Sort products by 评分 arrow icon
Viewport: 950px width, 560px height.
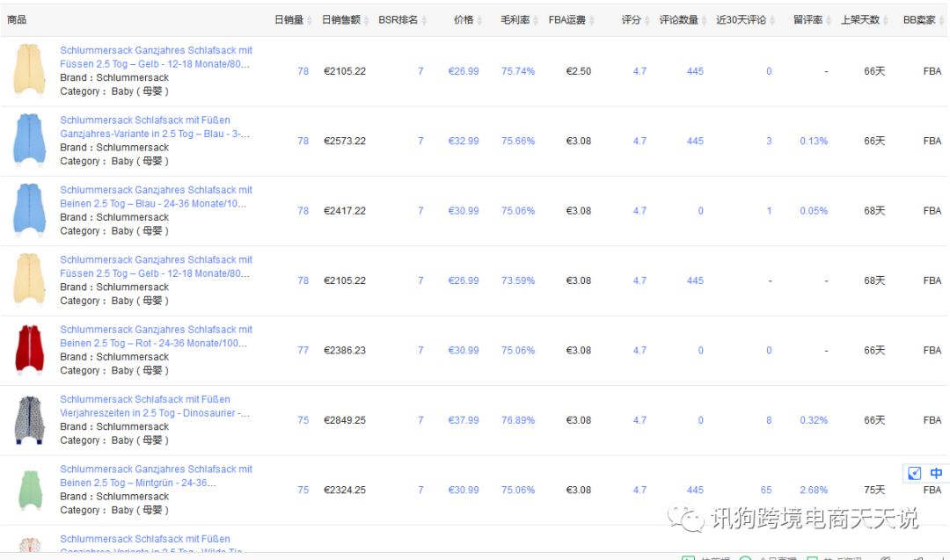point(648,20)
